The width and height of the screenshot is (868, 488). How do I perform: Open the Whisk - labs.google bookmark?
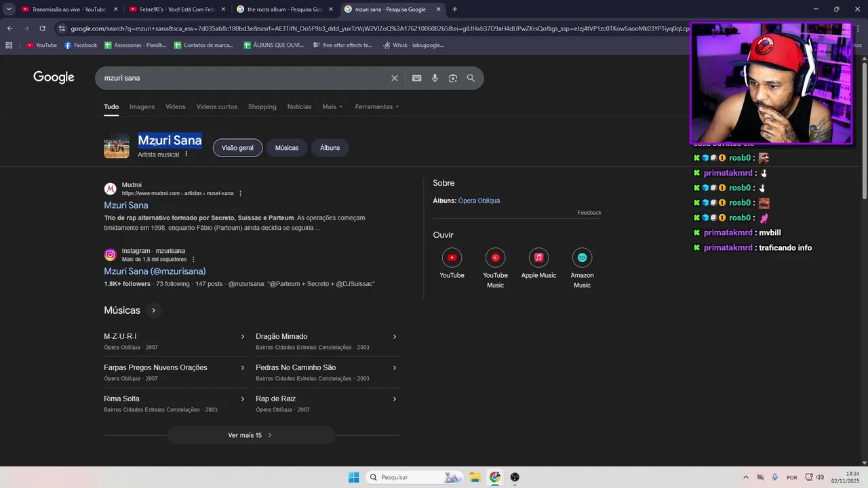[x=414, y=45]
